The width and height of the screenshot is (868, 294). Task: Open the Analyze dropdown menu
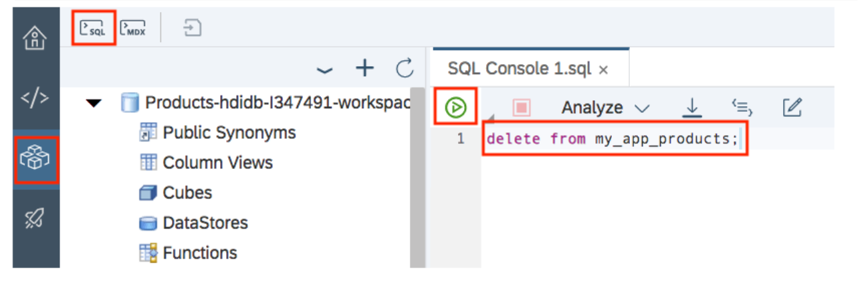click(605, 108)
